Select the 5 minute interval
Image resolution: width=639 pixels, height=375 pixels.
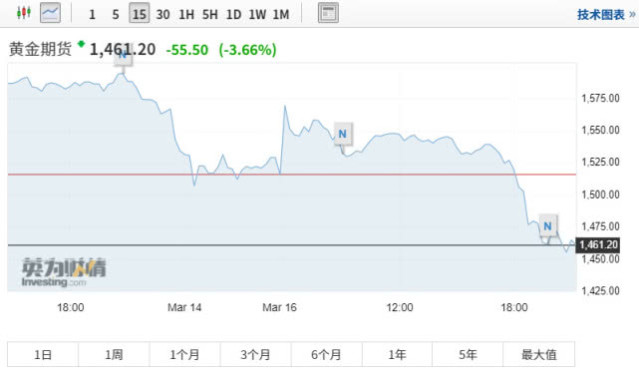coord(116,14)
